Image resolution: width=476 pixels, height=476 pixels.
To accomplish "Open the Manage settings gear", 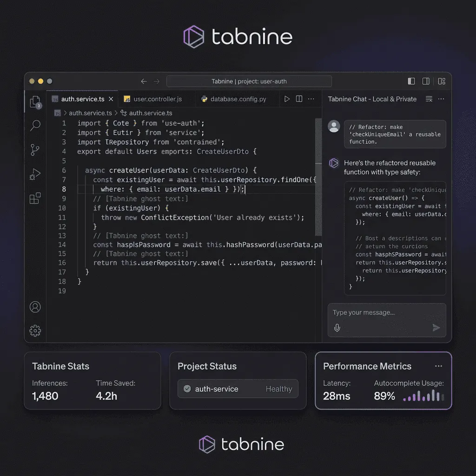I will (35, 331).
